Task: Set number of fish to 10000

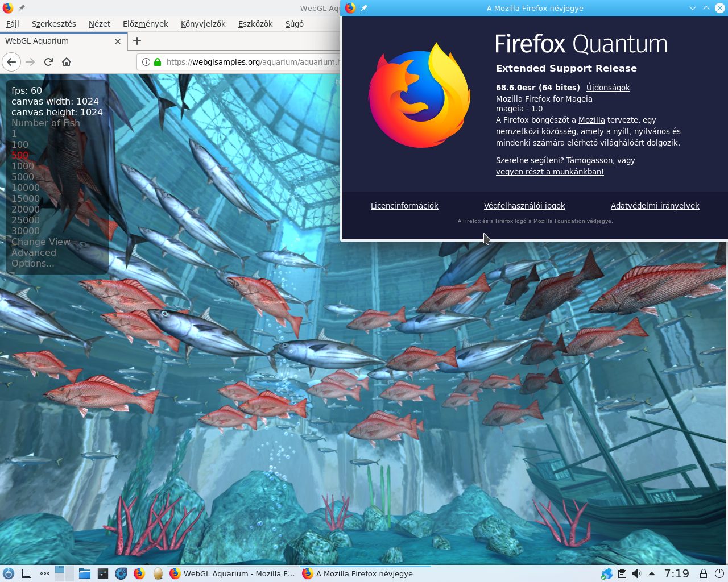Action: (26, 188)
